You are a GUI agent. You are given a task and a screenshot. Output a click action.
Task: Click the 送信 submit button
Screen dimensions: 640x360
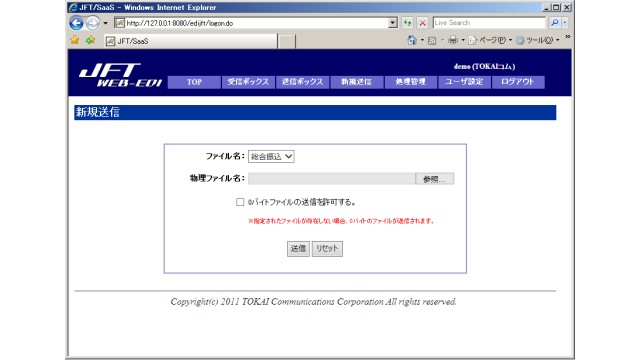(x=298, y=249)
